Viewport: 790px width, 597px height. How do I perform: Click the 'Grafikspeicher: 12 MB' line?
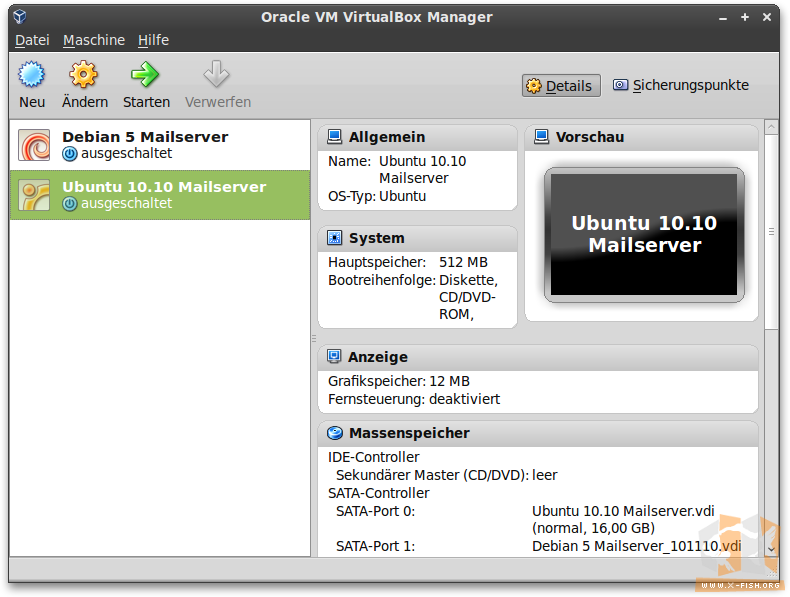(x=399, y=381)
